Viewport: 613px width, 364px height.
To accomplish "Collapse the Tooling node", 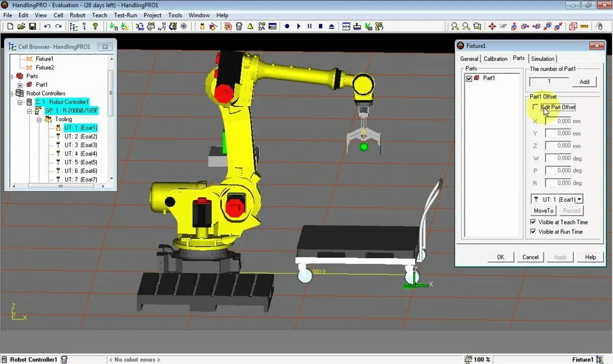I will [38, 119].
